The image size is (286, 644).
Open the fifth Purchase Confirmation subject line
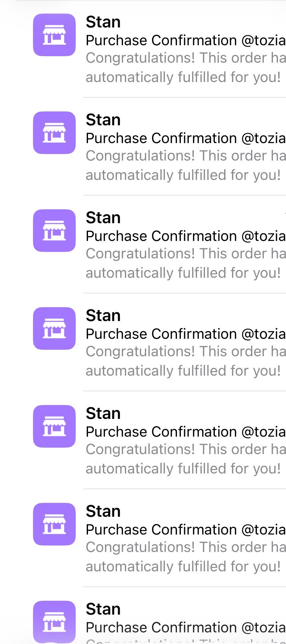pyautogui.click(x=185, y=432)
